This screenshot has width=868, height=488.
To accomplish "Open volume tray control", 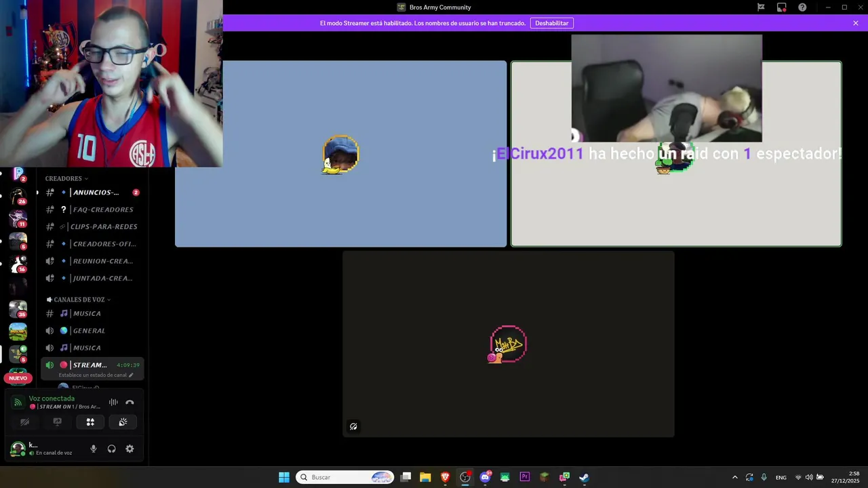I will pyautogui.click(x=809, y=477).
